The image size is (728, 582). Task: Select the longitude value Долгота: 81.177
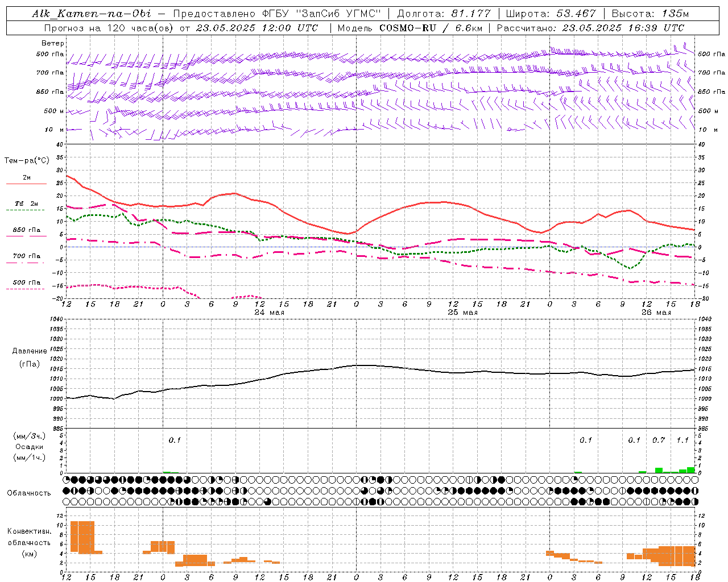[x=444, y=14]
